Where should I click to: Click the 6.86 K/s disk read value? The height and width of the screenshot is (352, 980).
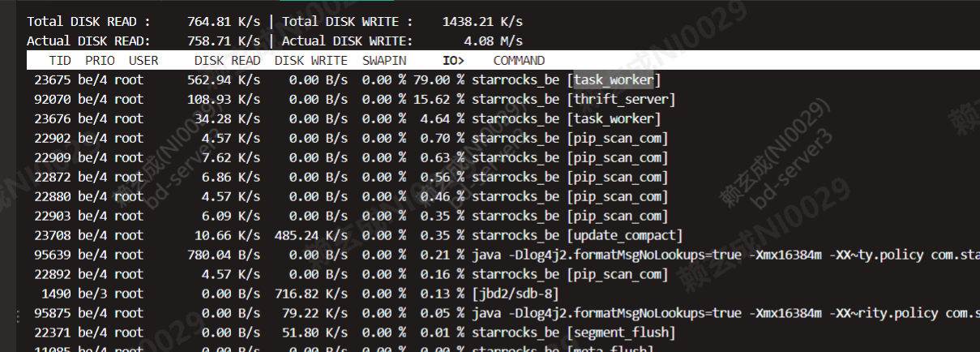(x=231, y=177)
